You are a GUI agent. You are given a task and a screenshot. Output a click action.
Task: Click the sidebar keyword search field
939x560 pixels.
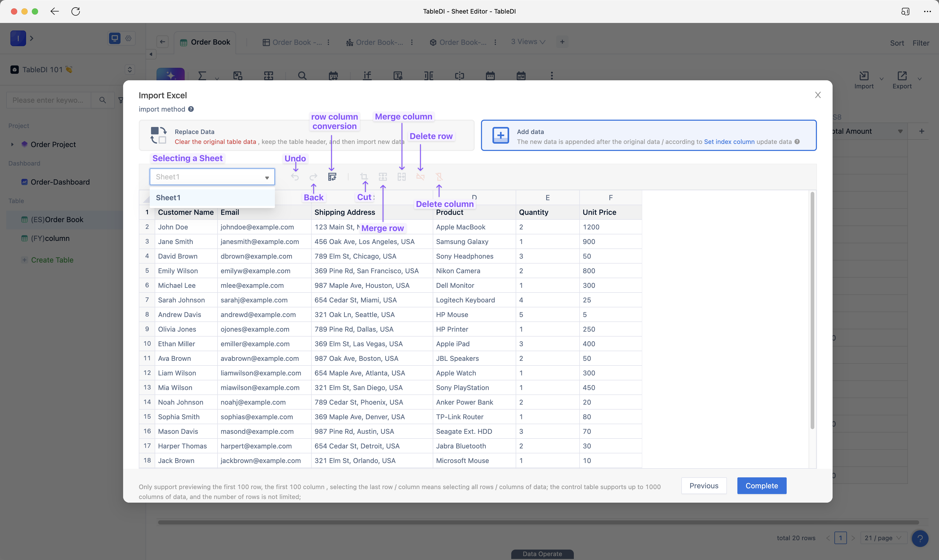(x=49, y=100)
